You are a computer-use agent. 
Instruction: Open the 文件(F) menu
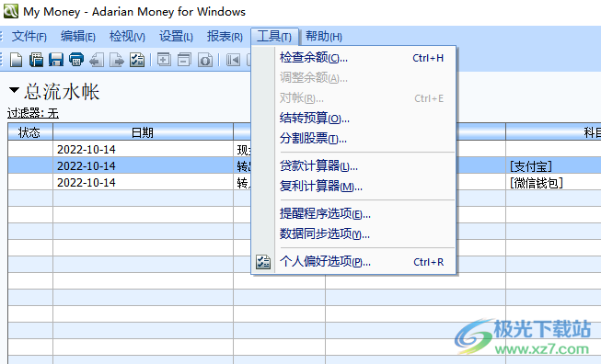tap(29, 37)
